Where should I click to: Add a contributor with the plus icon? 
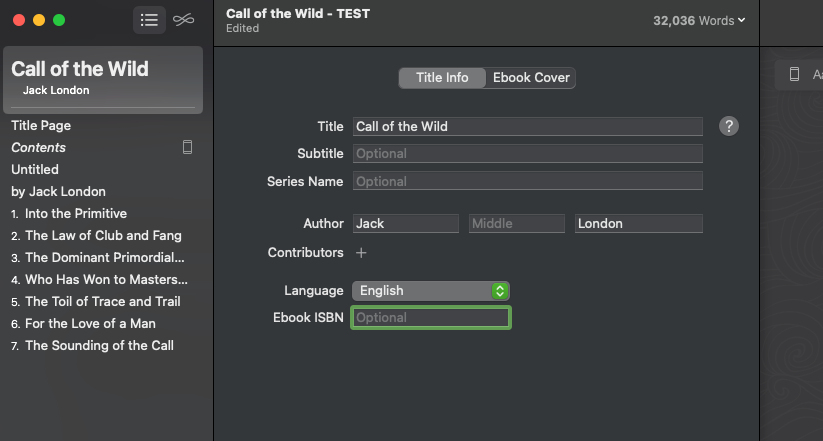coord(361,253)
